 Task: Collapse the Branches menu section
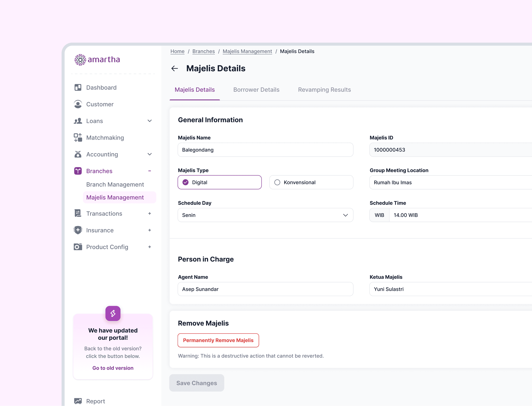point(150,171)
